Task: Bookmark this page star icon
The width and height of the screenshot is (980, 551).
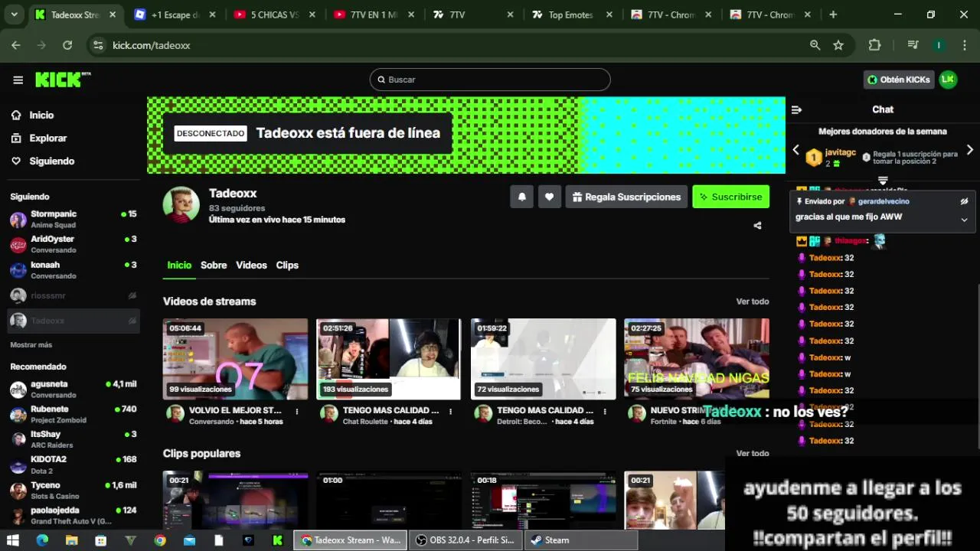Action: coord(838,45)
